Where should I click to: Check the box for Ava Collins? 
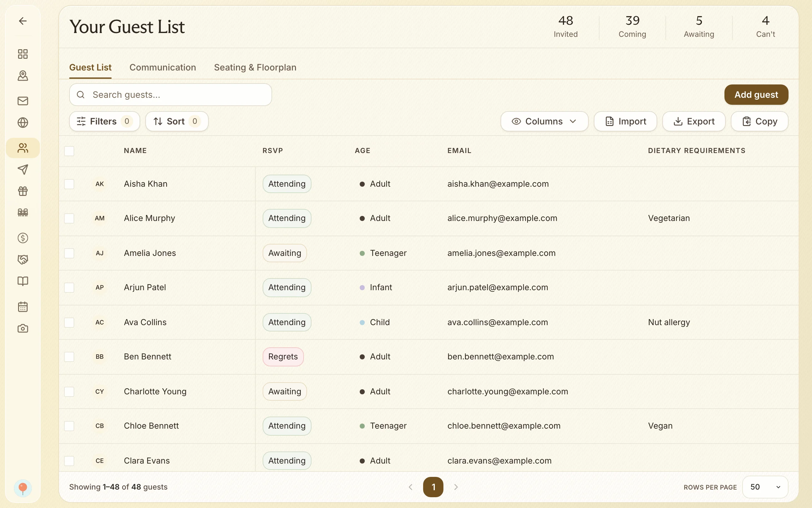click(x=69, y=322)
